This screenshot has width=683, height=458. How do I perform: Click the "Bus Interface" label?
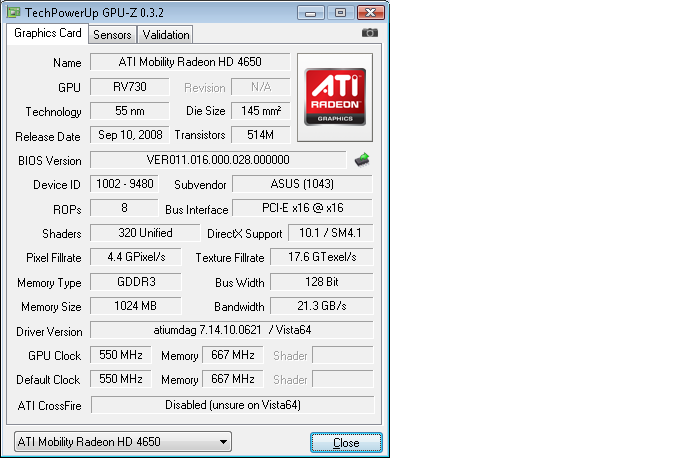click(x=196, y=210)
